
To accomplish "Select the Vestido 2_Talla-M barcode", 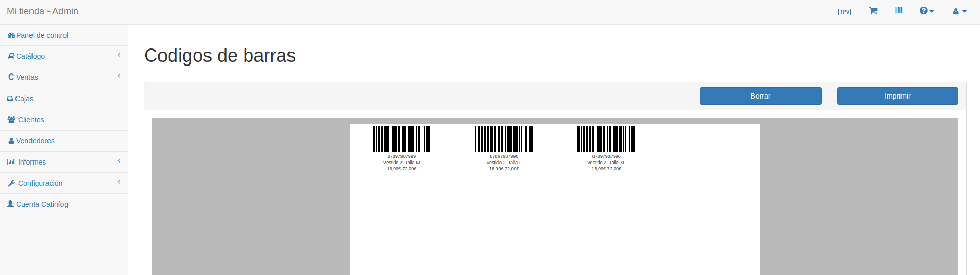I will click(401, 139).
